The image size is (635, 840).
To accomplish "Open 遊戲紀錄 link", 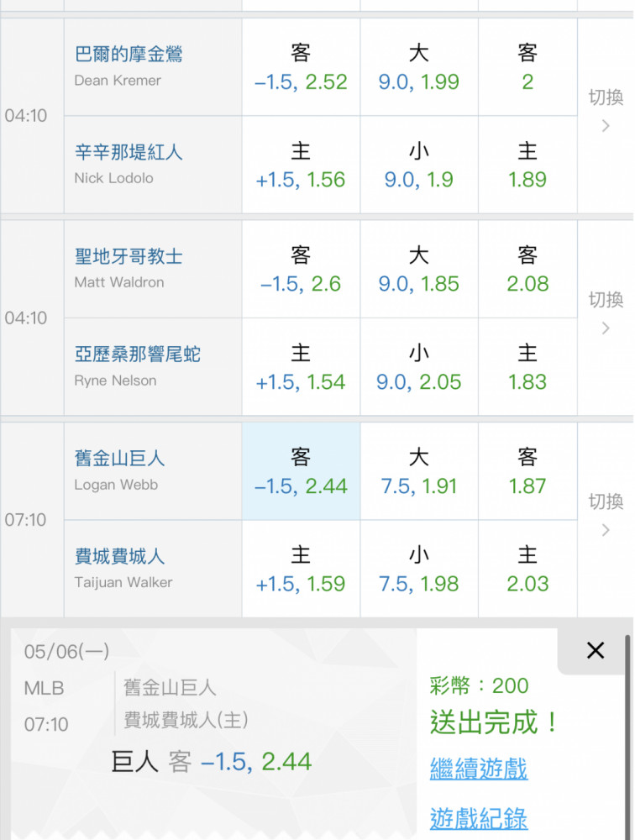I will [x=479, y=817].
